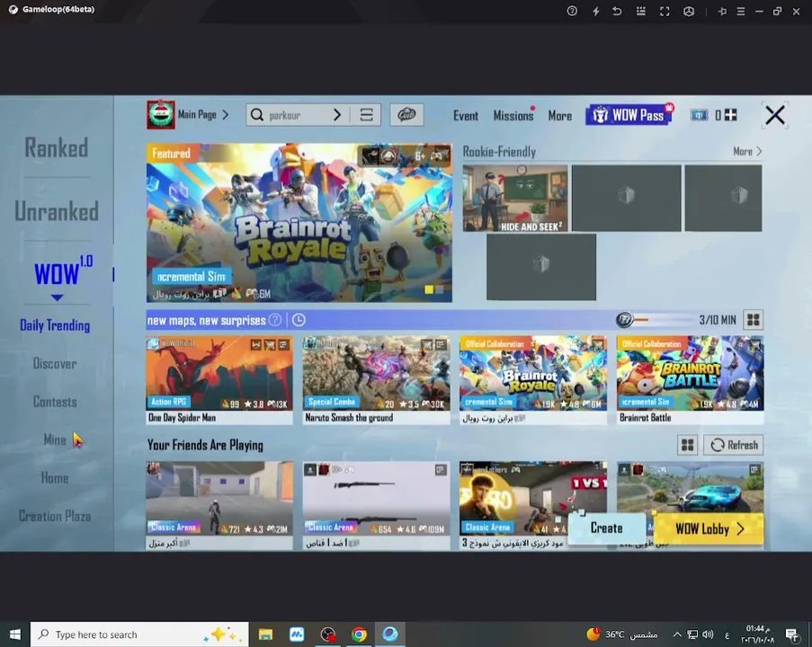
Task: Toggle grid view for Friends Are Playing
Action: tap(688, 445)
